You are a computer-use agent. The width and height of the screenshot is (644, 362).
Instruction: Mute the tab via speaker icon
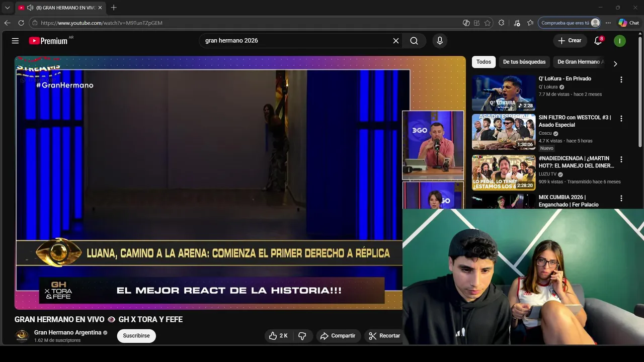click(x=30, y=8)
